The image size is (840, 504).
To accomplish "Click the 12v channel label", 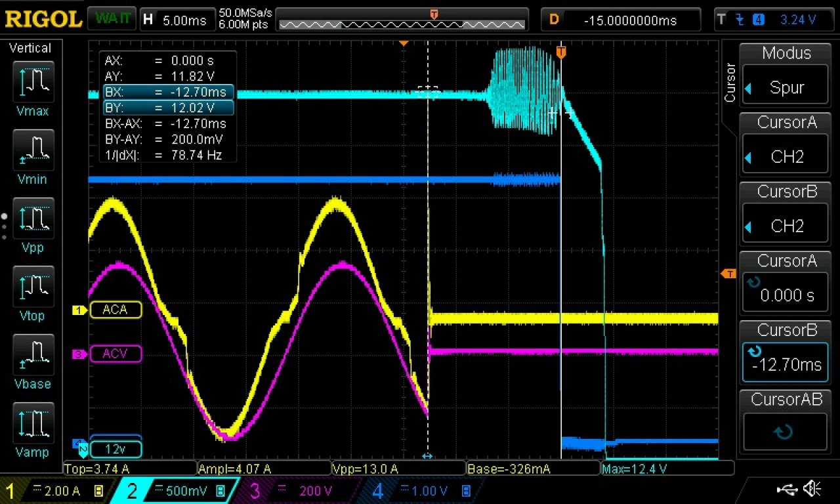I will (115, 450).
